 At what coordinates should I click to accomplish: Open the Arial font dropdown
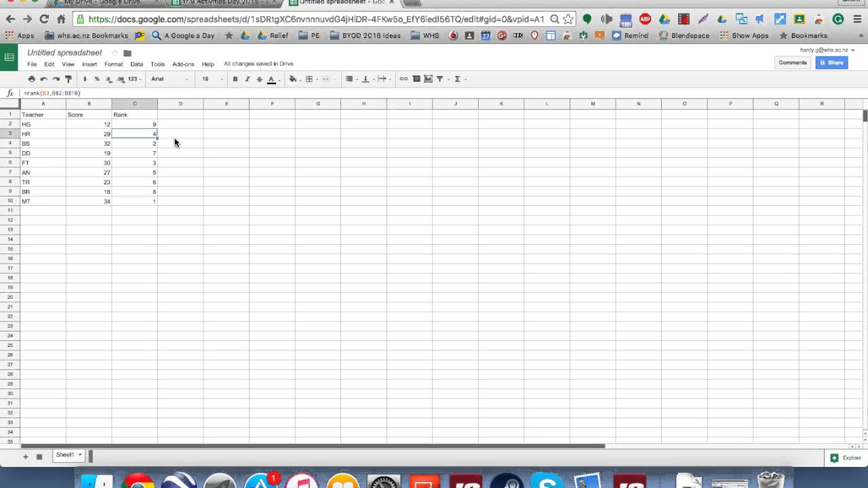[x=170, y=79]
